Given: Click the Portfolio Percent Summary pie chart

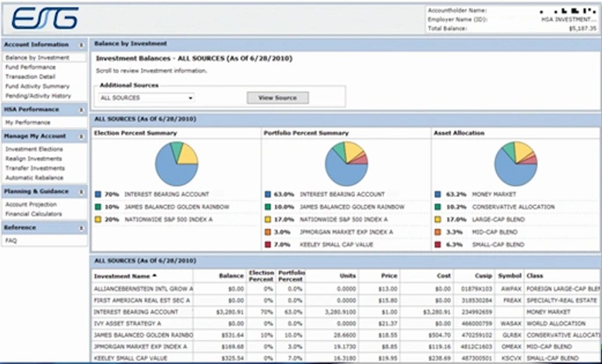Looking at the screenshot, I should click(346, 164).
